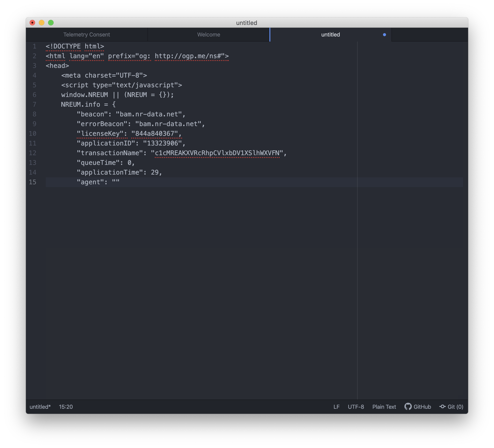
Task: Open the Git (0) panel link
Action: click(x=455, y=407)
